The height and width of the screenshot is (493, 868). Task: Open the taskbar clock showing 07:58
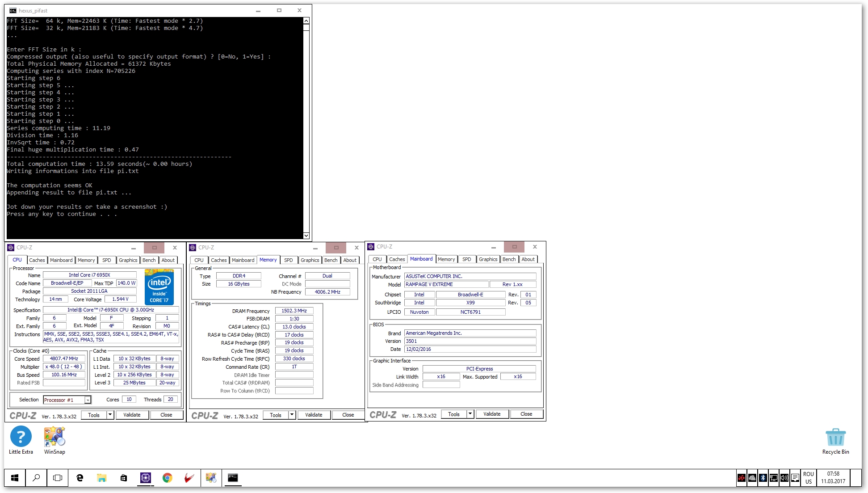833,478
